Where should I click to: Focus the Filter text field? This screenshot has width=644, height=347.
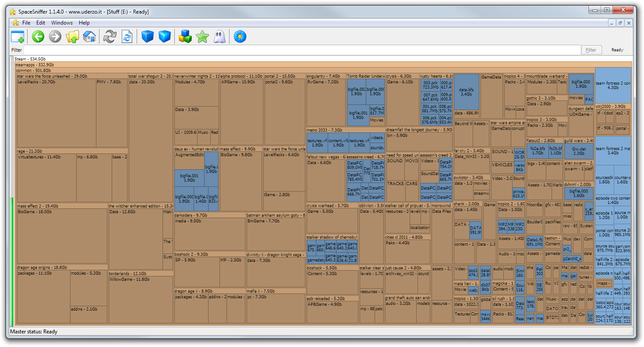coord(301,50)
